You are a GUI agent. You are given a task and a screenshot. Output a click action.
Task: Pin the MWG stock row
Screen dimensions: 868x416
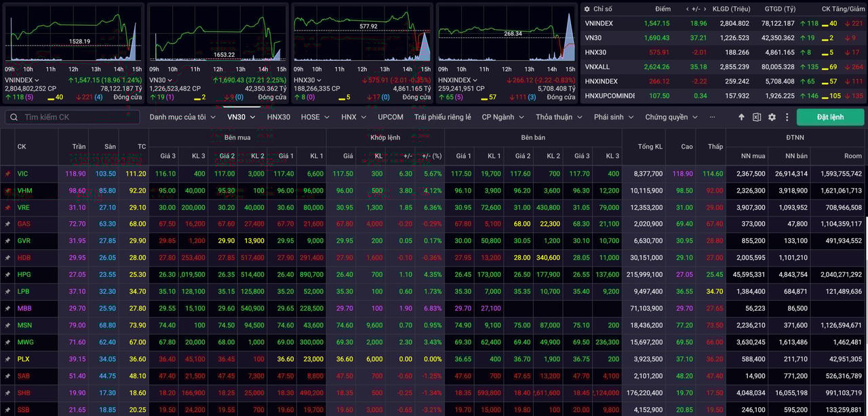pyautogui.click(x=7, y=342)
